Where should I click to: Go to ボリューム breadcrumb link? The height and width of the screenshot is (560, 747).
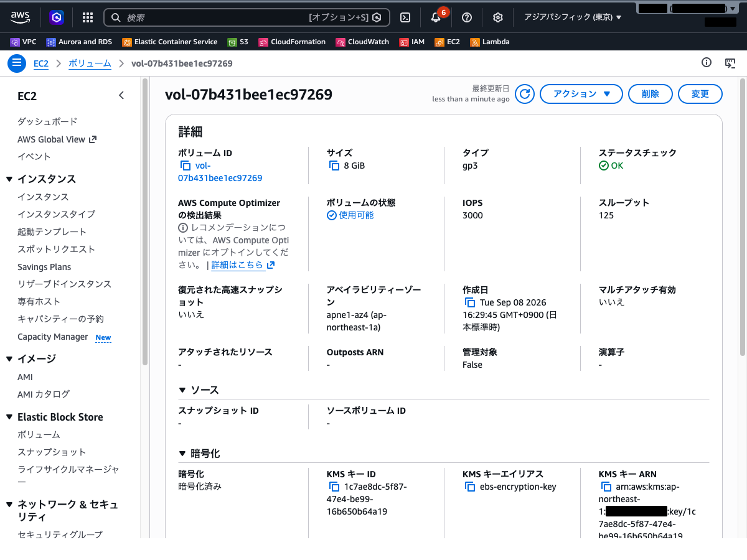tap(90, 63)
